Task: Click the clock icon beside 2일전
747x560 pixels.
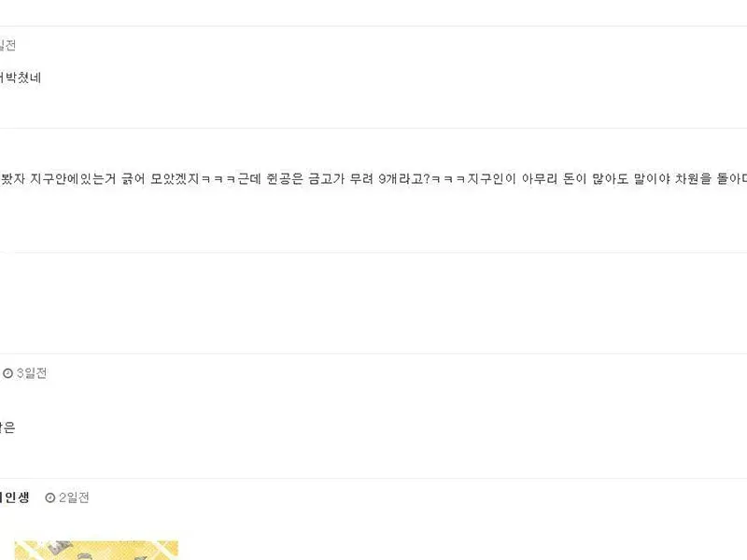Action: [50, 497]
